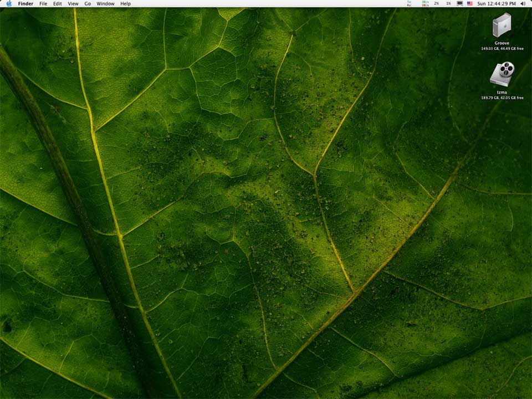
Task: Open the Help menu
Action: coord(126,3)
